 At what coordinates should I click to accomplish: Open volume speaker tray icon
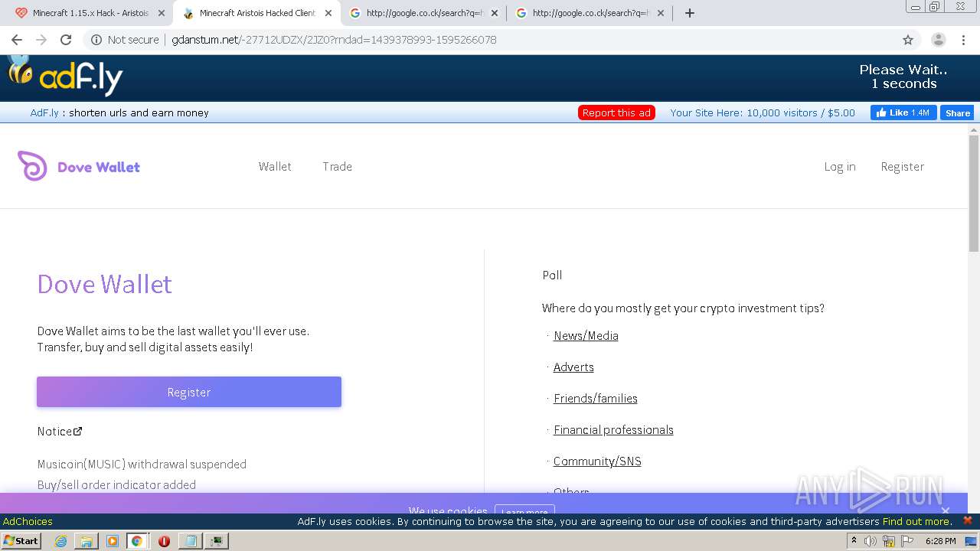[x=871, y=541]
